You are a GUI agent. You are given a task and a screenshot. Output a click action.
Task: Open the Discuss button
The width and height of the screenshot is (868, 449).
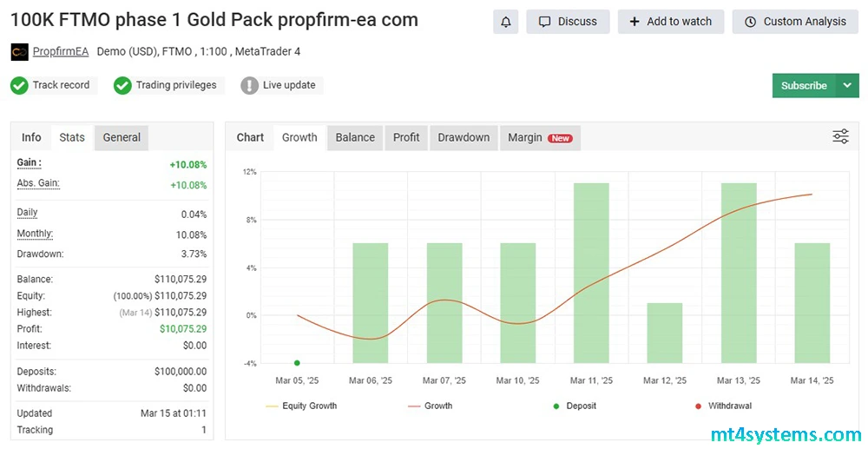coord(568,22)
